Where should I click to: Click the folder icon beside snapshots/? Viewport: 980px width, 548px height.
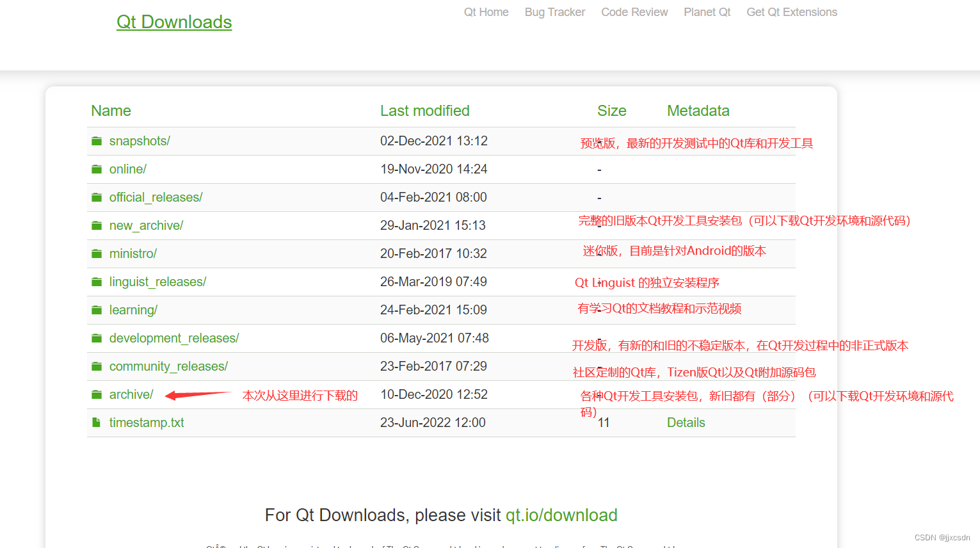point(97,141)
